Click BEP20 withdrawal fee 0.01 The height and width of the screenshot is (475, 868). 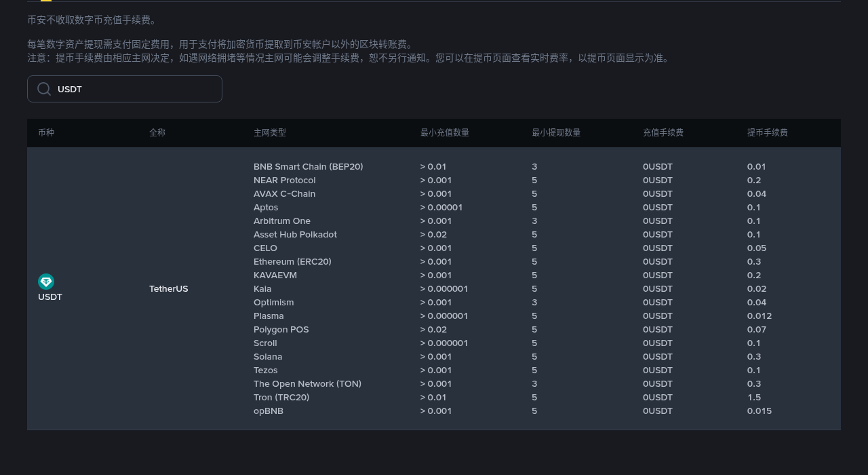click(757, 167)
